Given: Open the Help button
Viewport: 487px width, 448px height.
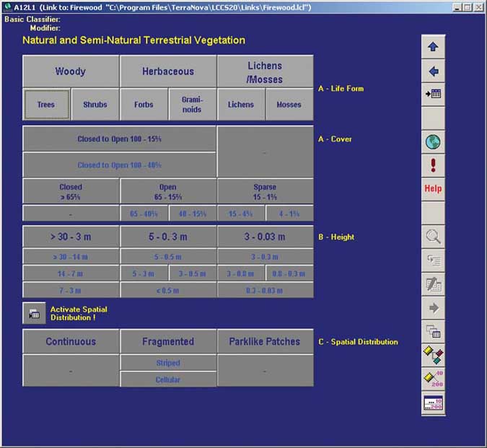Looking at the screenshot, I should (434, 189).
